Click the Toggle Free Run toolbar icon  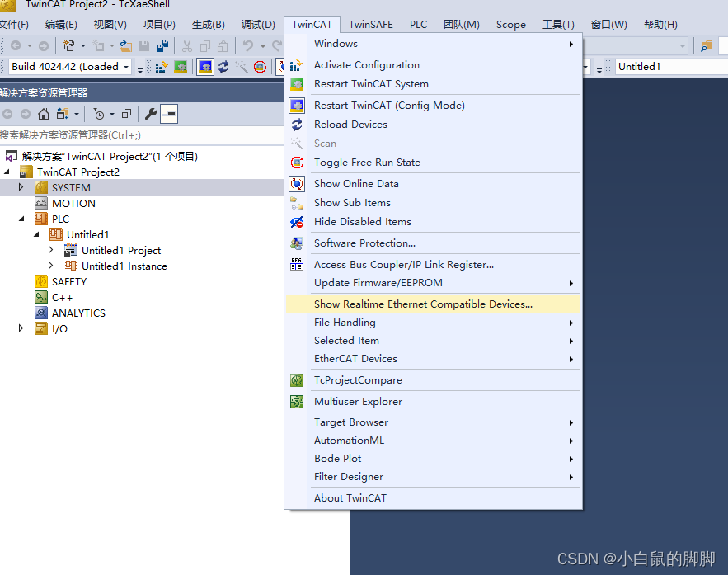260,67
